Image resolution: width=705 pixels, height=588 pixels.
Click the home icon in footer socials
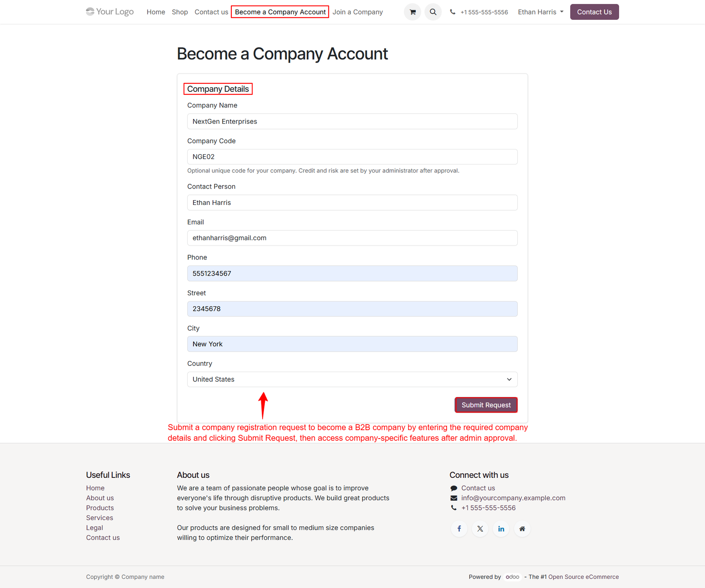click(x=522, y=528)
